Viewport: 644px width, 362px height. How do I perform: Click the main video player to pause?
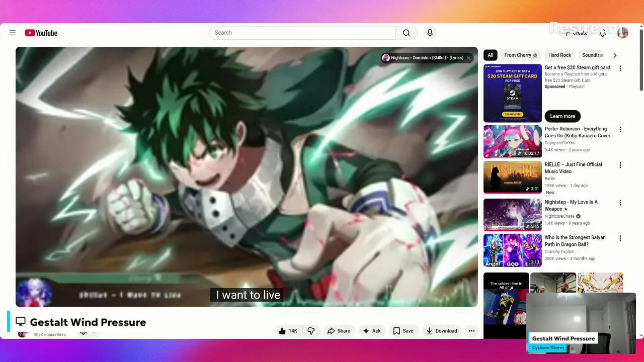247,176
